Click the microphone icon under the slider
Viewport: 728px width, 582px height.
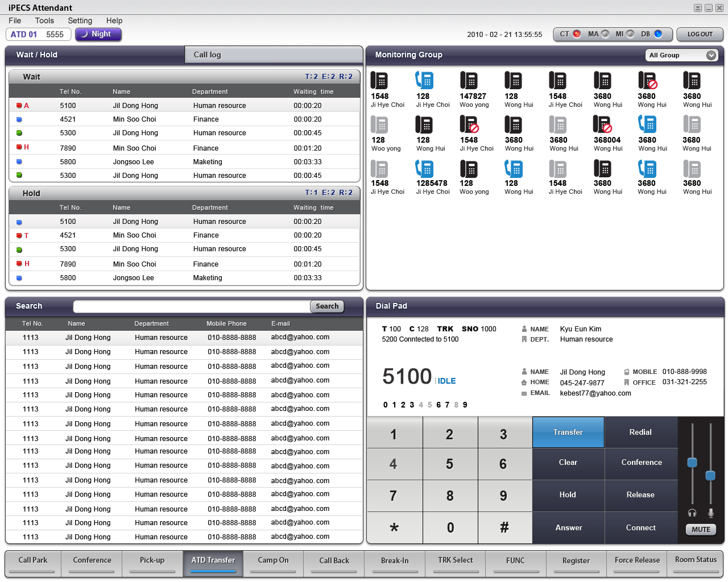[710, 513]
